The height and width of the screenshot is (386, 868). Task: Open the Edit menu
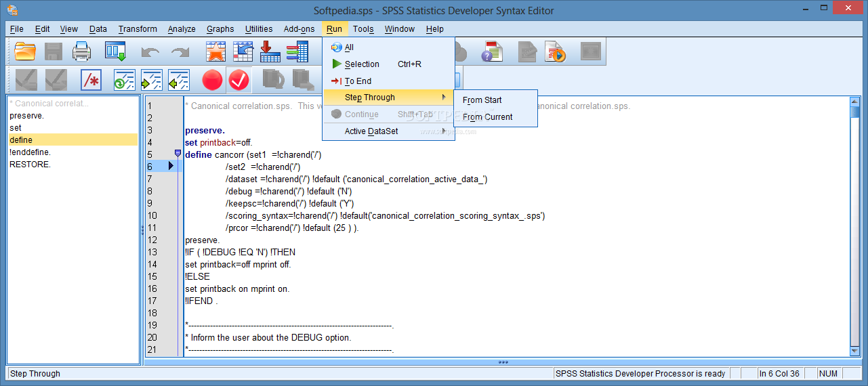(43, 29)
